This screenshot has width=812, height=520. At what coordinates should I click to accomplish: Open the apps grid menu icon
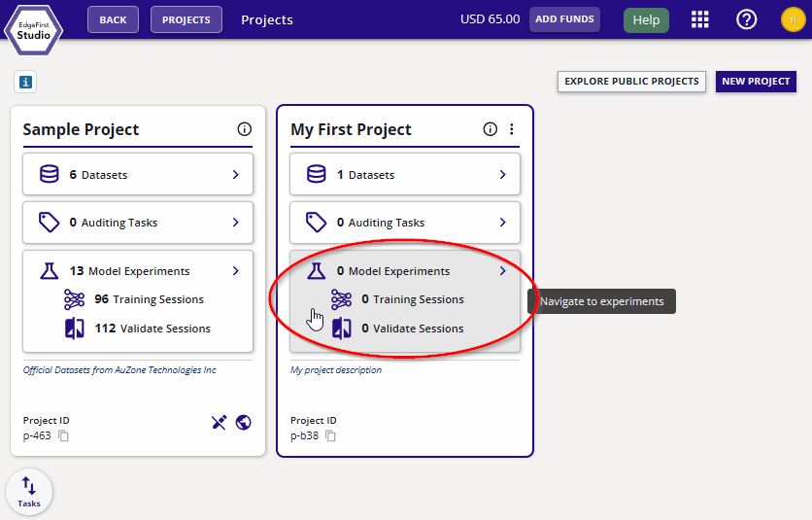tap(699, 19)
